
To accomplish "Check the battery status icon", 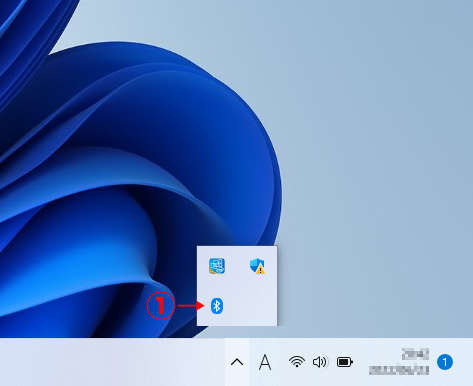I will (x=345, y=362).
